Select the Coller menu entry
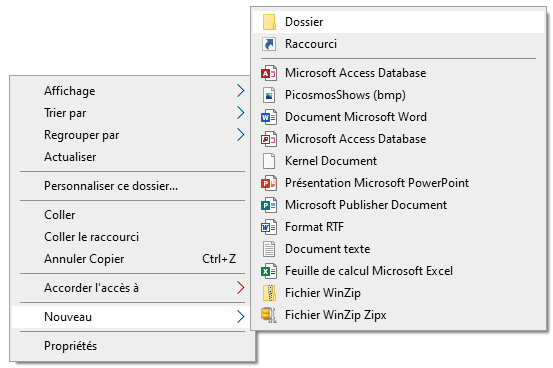The image size is (553, 368). pyautogui.click(x=130, y=215)
